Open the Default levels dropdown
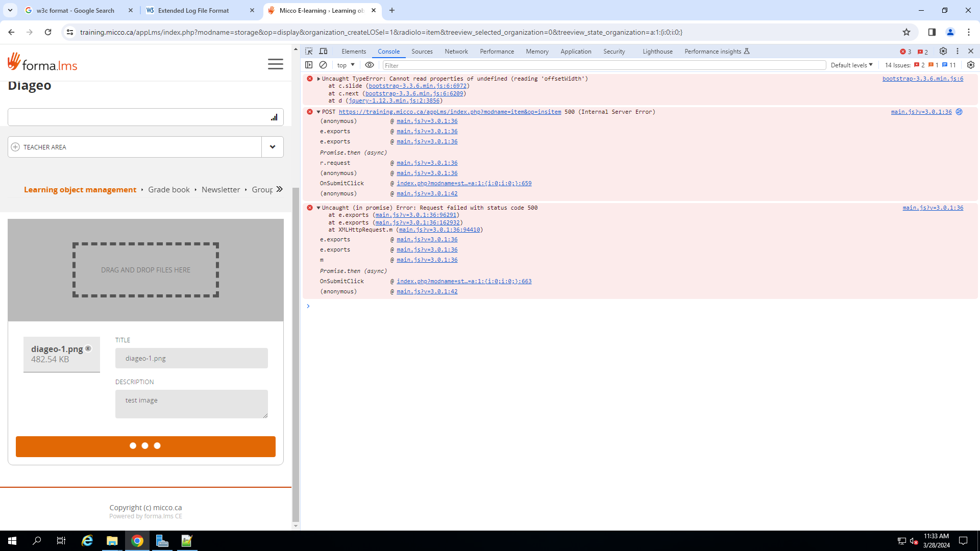980x551 pixels. (x=851, y=65)
